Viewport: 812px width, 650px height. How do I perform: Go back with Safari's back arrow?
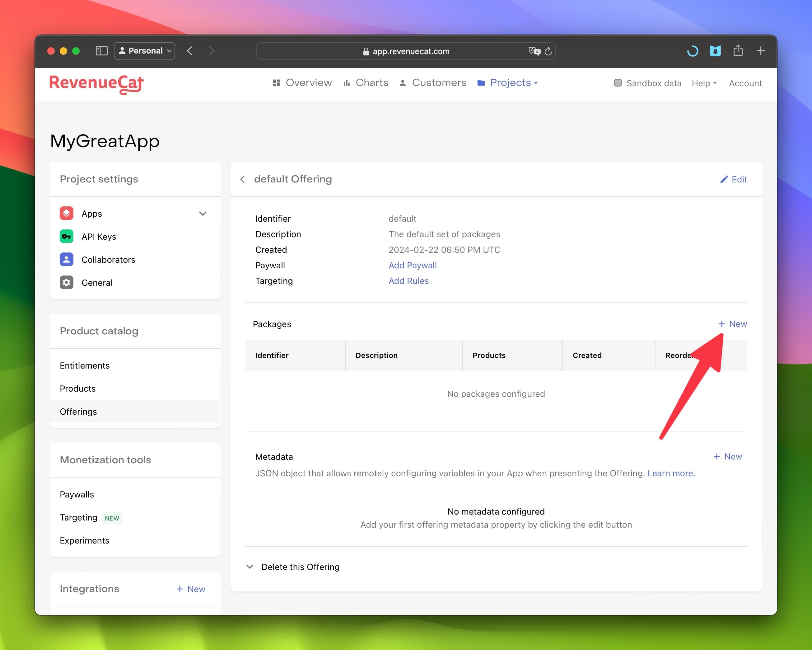190,51
